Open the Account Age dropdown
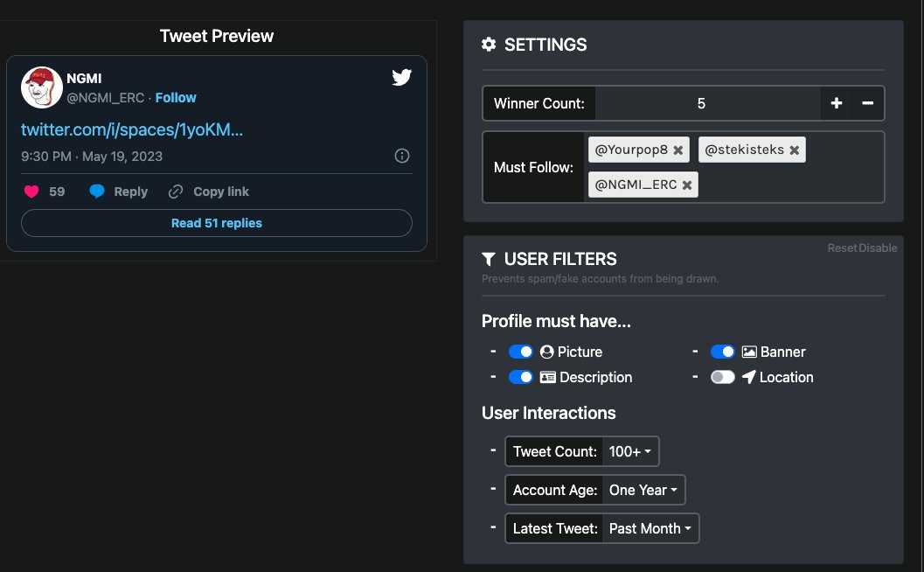Image resolution: width=924 pixels, height=572 pixels. click(x=643, y=490)
